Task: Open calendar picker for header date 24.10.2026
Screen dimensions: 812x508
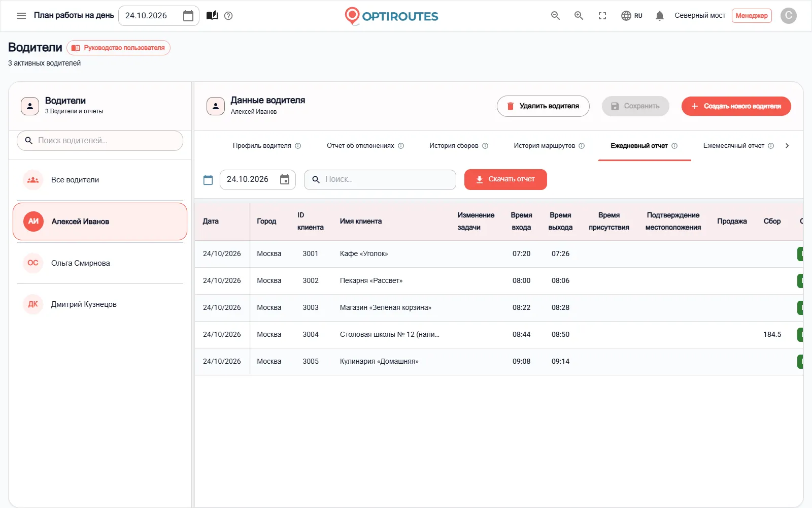Action: pos(188,16)
